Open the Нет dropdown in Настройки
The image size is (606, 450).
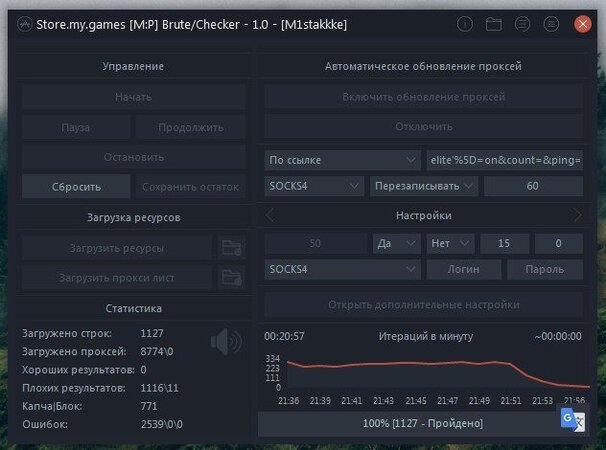pos(451,244)
